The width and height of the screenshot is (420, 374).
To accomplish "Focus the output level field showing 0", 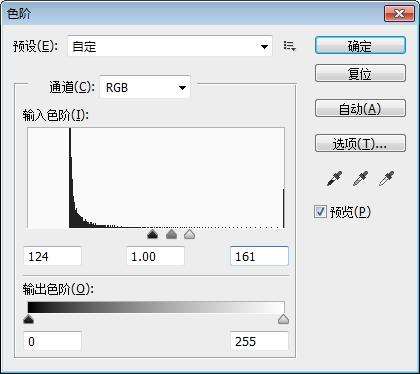I will (x=52, y=341).
